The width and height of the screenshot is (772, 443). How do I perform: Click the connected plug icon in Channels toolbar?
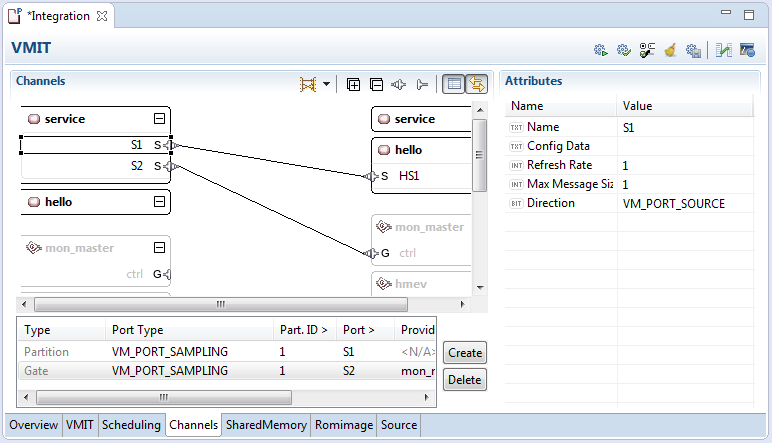tap(398, 84)
